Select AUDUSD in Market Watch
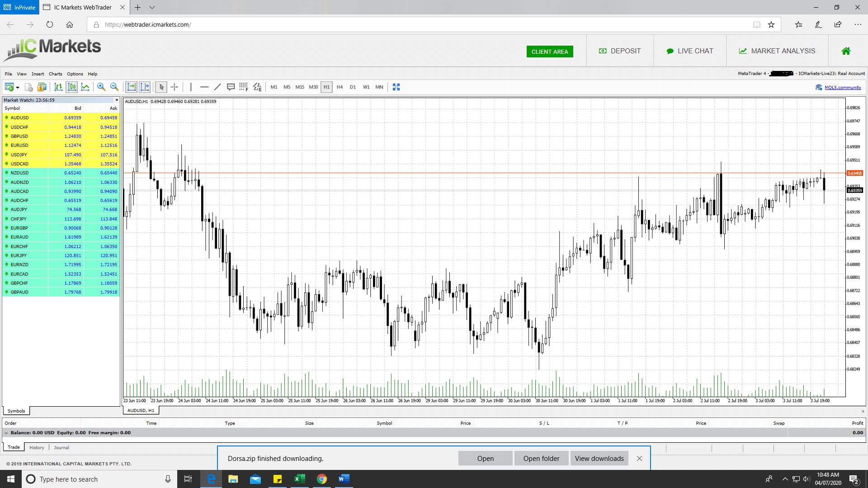The height and width of the screenshot is (488, 868). click(x=61, y=117)
